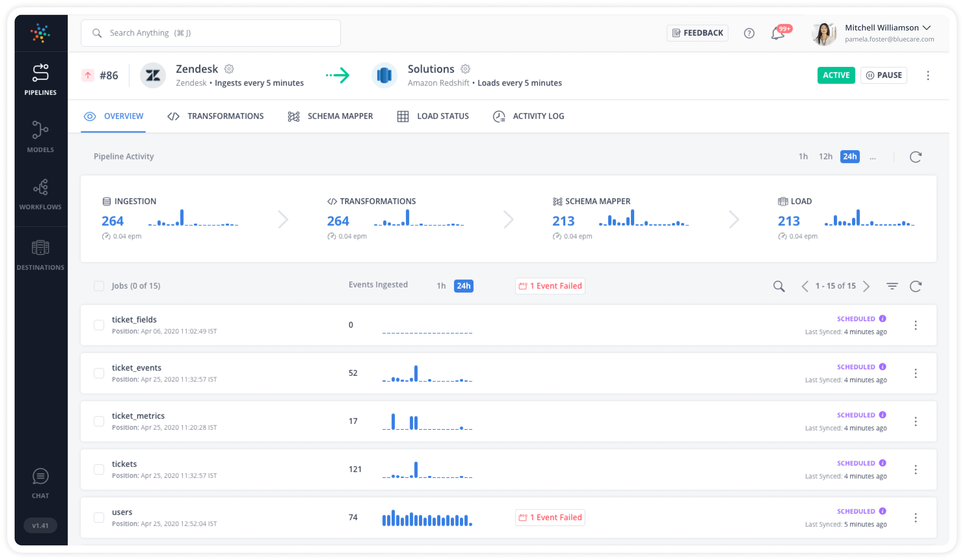Open 1 Event Failed on users row
The height and width of the screenshot is (560, 964).
click(550, 517)
